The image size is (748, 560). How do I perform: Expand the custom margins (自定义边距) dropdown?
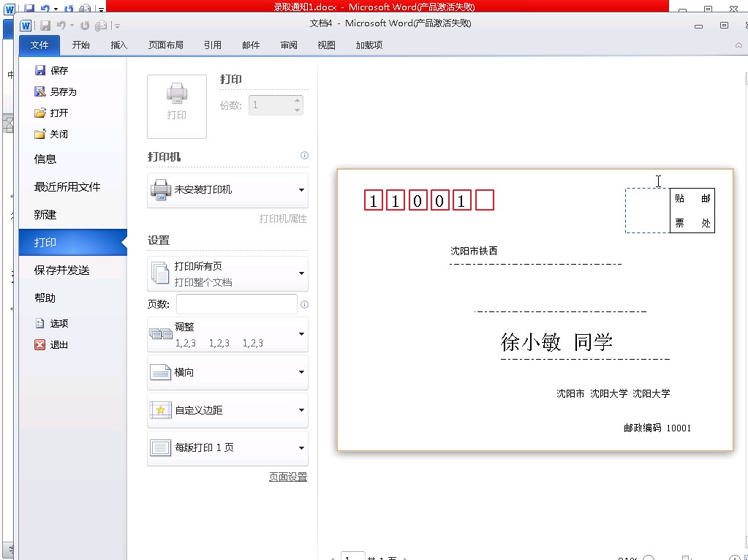[227, 410]
